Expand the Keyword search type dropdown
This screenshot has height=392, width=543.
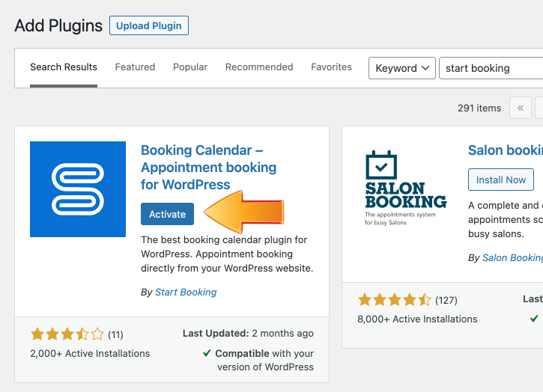[402, 68]
